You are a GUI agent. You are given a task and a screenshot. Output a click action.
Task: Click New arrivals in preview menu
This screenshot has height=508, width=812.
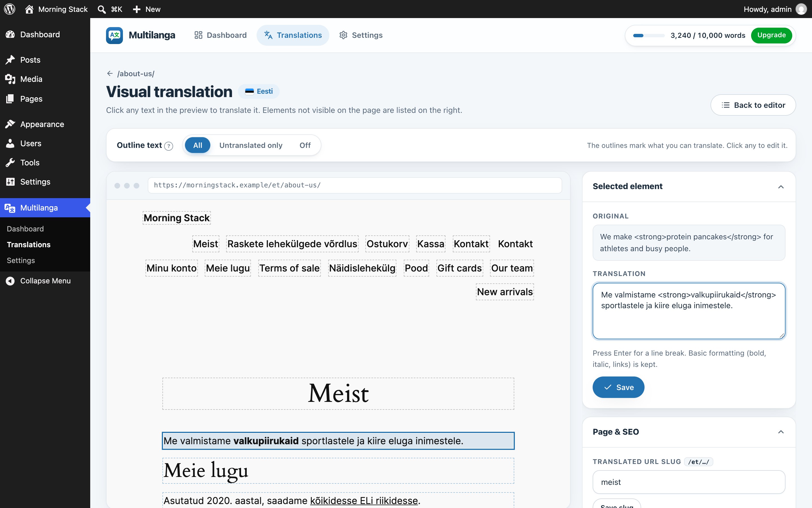(x=505, y=292)
